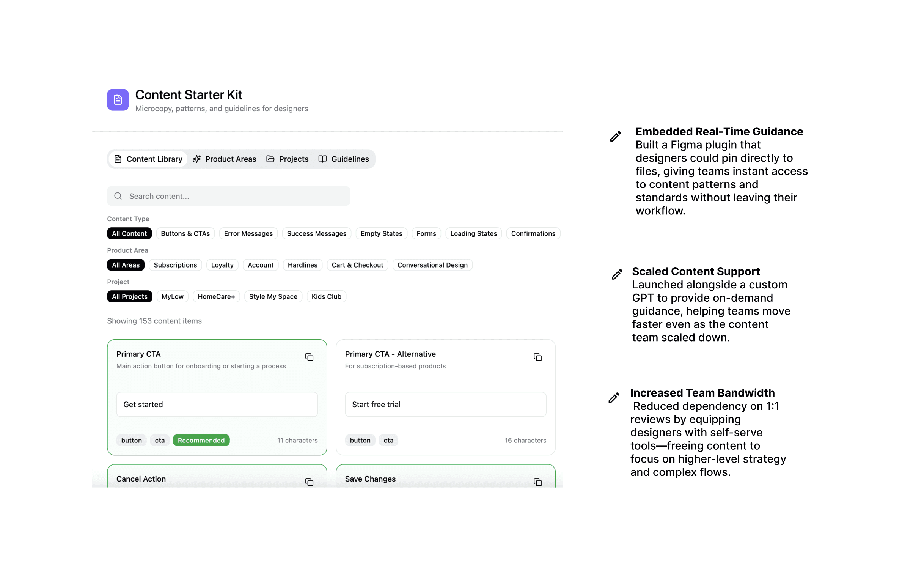Image resolution: width=924 pixels, height=573 pixels.
Task: Click the green Recommended tag
Action: (201, 440)
